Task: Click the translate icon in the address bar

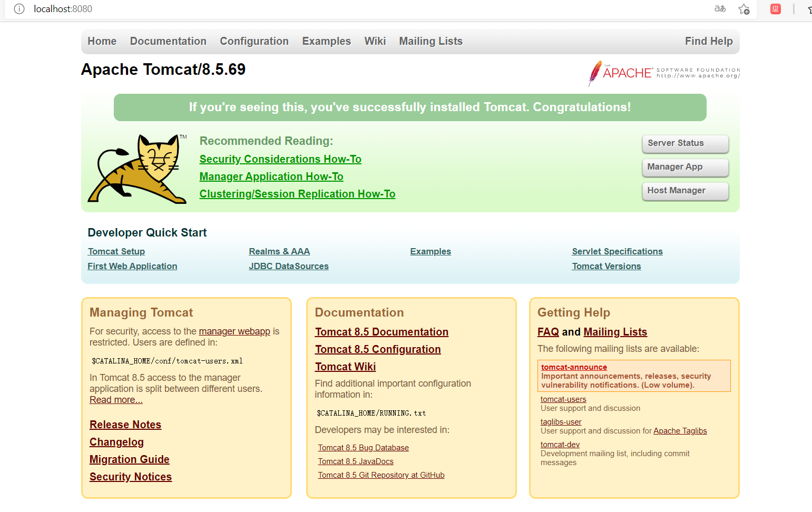Action: [x=720, y=9]
